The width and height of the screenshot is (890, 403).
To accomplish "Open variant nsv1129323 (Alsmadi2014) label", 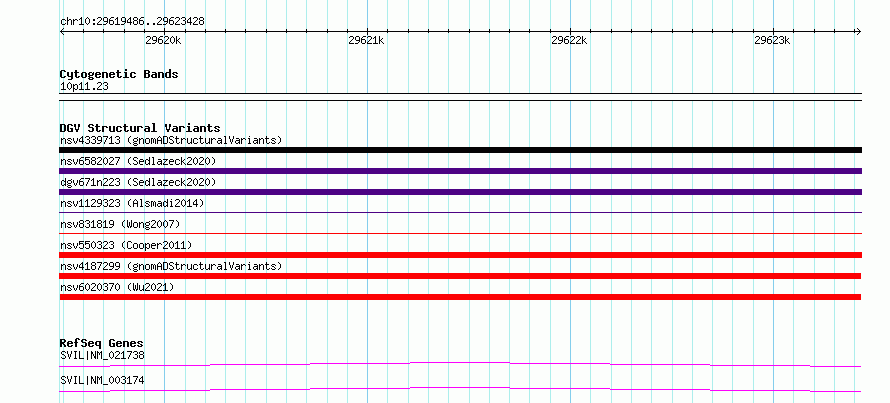I will 132,203.
